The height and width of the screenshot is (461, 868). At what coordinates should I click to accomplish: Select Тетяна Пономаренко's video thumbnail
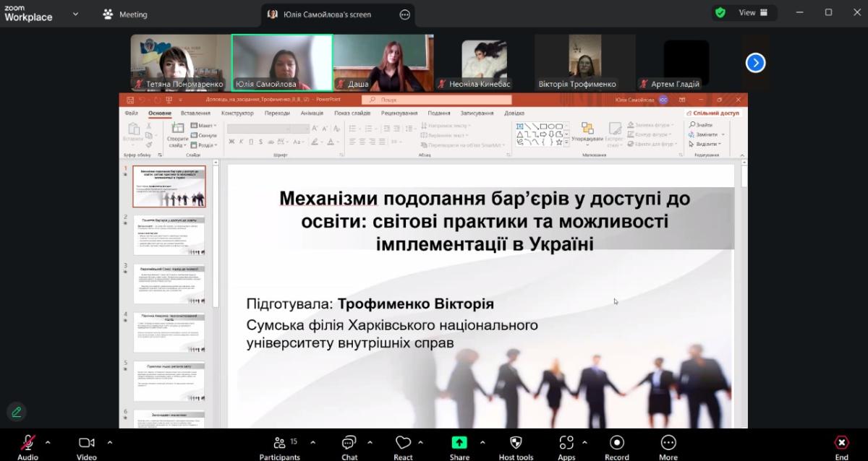(x=180, y=63)
